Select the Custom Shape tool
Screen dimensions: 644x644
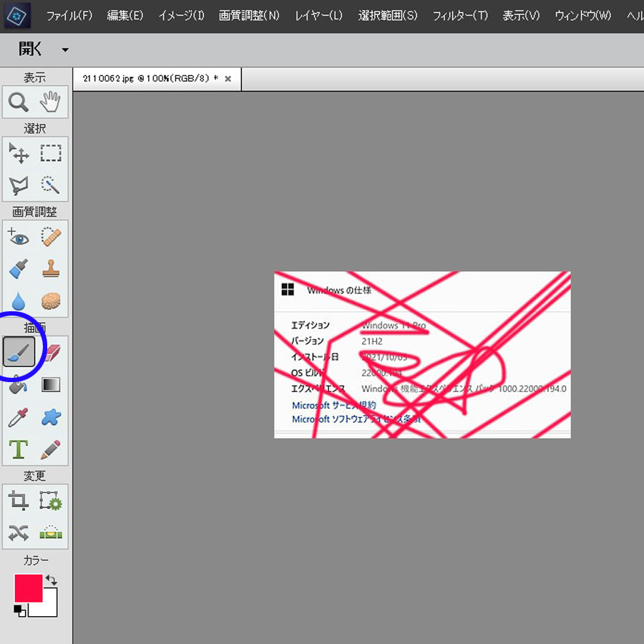click(51, 417)
